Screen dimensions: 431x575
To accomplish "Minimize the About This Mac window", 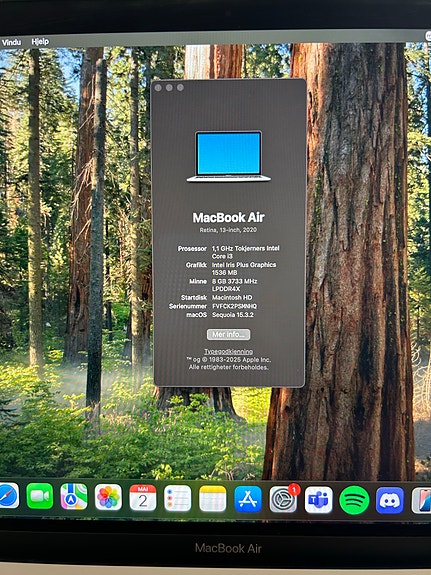I will 169,88.
